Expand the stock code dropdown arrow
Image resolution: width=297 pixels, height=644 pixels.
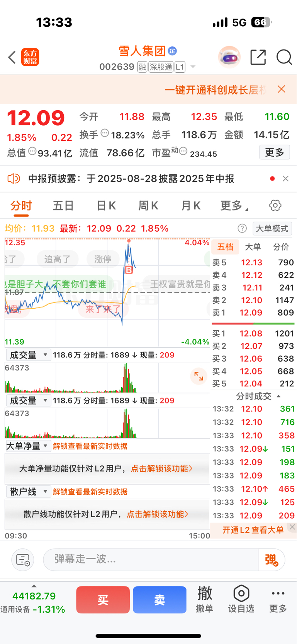click(193, 67)
